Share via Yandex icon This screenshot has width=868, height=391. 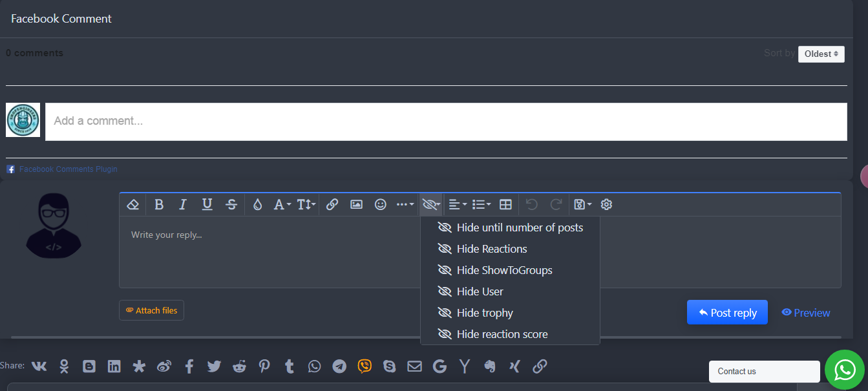[x=465, y=366]
